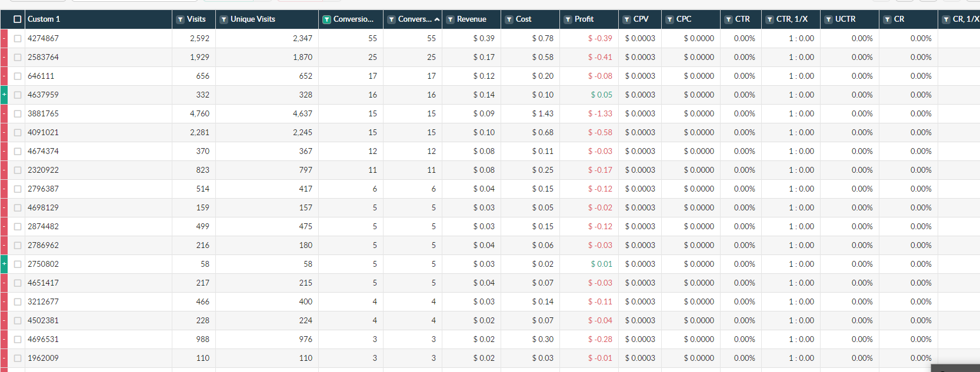The height and width of the screenshot is (372, 980).
Task: Sort by the CPC column header
Action: coord(684,19)
